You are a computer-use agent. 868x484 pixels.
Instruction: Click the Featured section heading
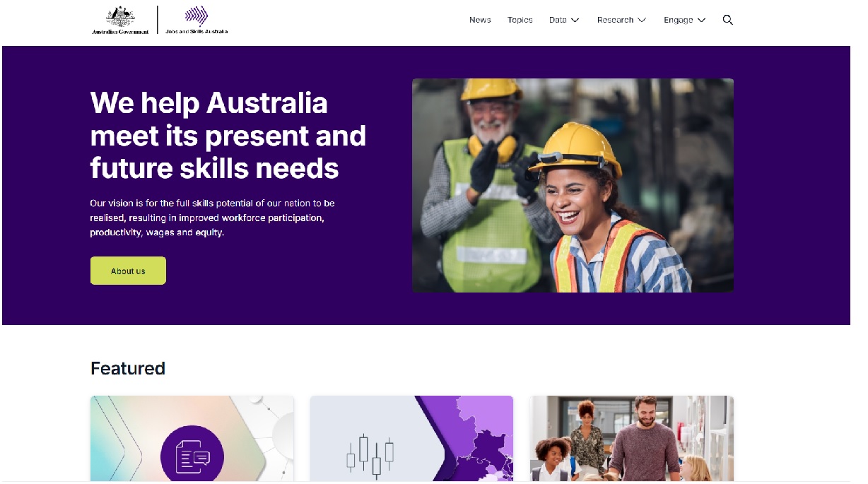(128, 368)
